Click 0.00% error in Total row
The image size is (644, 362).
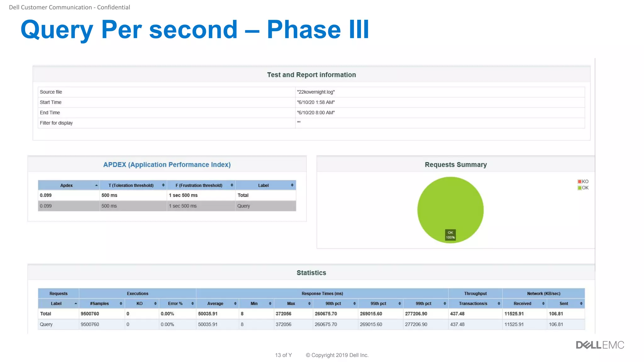tap(167, 314)
